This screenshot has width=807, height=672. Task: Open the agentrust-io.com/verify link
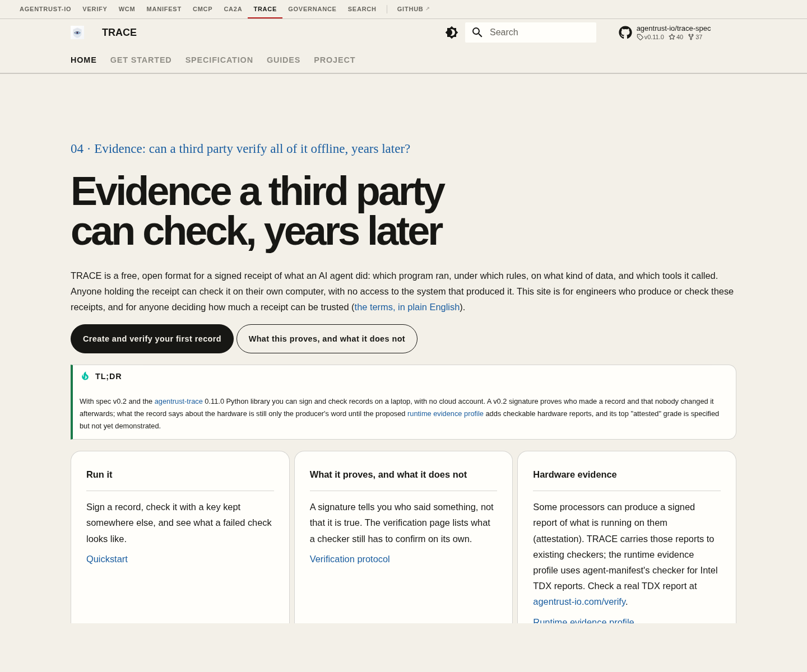(x=579, y=601)
